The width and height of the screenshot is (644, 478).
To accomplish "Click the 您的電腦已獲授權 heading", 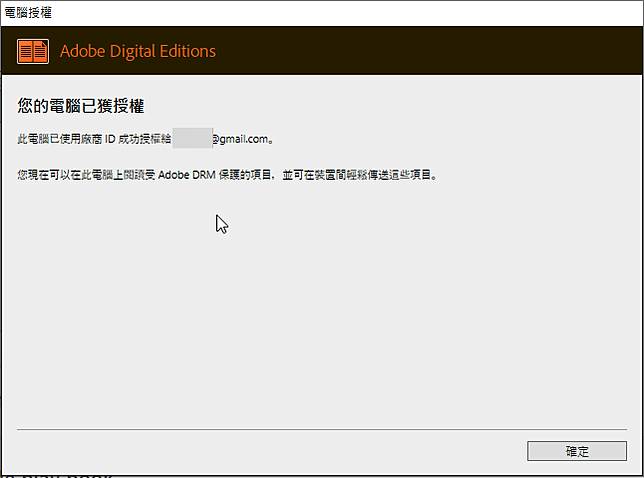I will [80, 106].
